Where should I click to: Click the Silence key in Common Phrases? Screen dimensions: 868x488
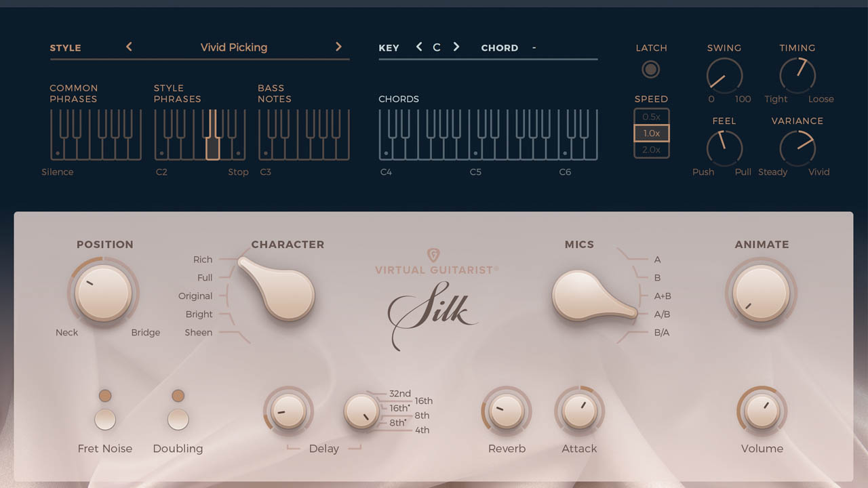[x=57, y=150]
